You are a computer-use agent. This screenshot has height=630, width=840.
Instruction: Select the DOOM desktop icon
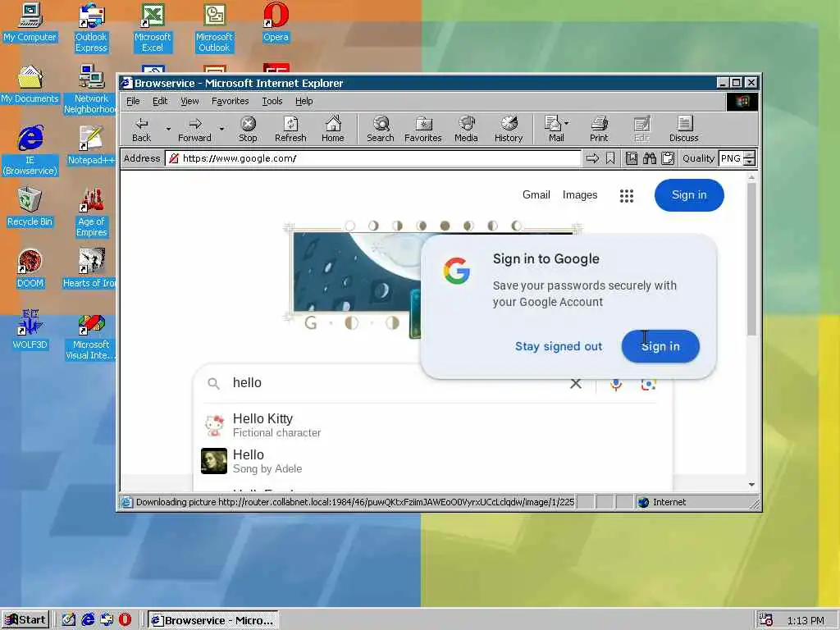30,269
